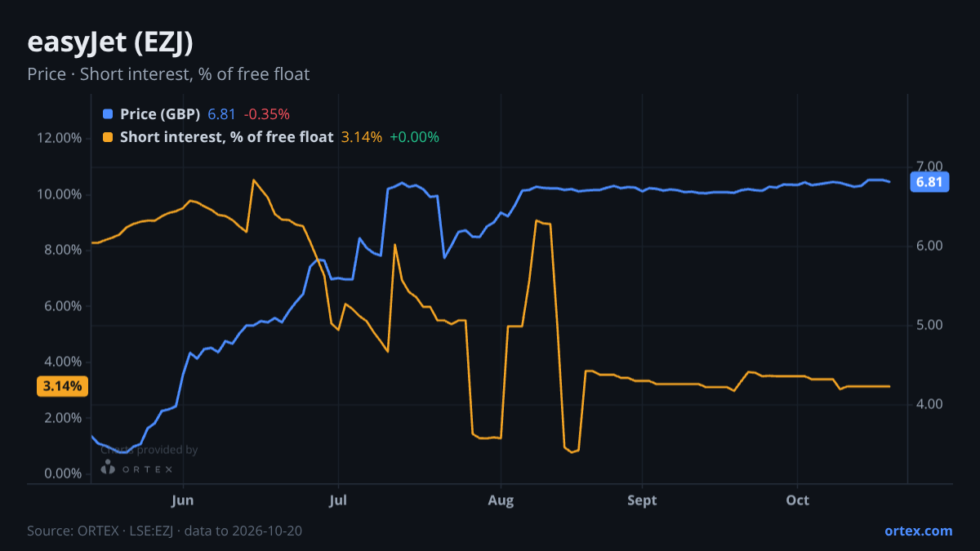This screenshot has height=551, width=980.
Task: Click the Jul x-axis label
Action: pyautogui.click(x=337, y=500)
